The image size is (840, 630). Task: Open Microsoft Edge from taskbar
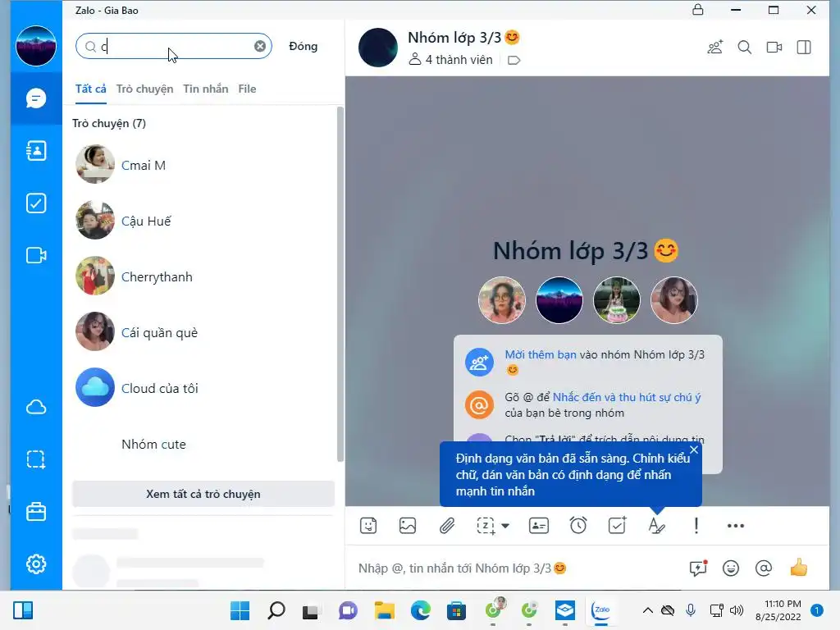pyautogui.click(x=421, y=610)
